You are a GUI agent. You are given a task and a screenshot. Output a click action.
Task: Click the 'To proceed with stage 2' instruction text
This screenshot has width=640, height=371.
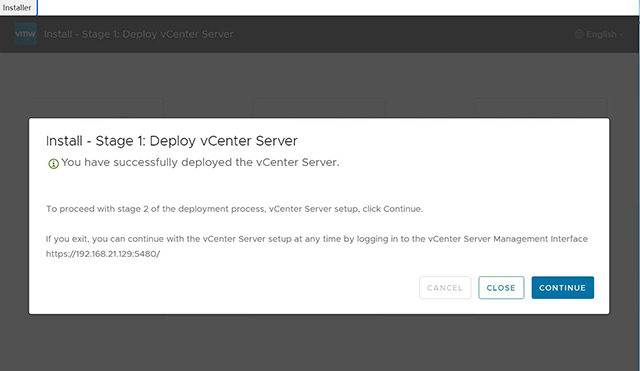pos(234,209)
